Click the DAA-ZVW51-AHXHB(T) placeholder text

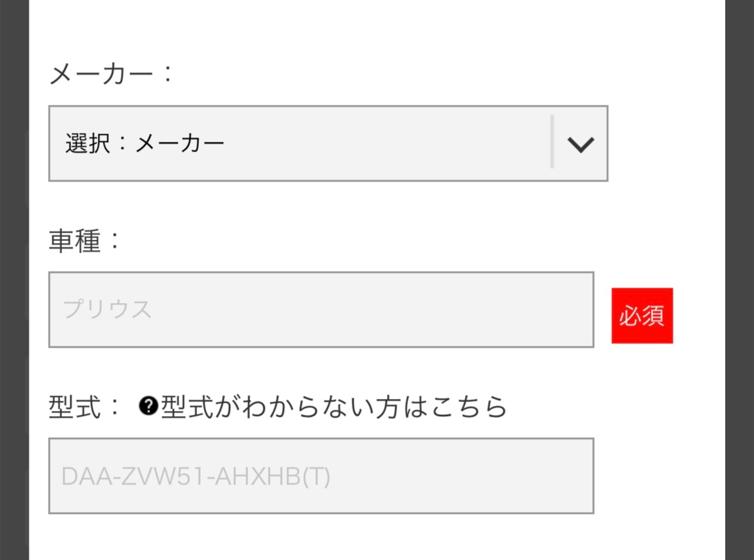point(196,477)
